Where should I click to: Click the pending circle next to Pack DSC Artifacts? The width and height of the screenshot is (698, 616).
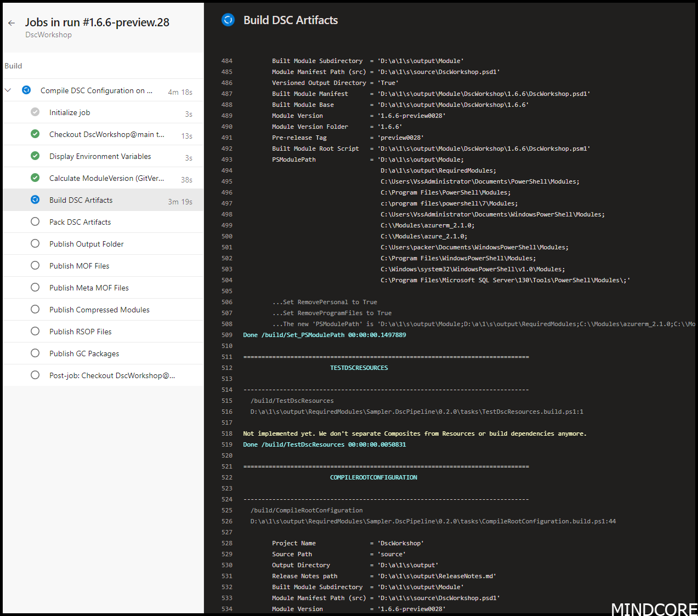[35, 221]
